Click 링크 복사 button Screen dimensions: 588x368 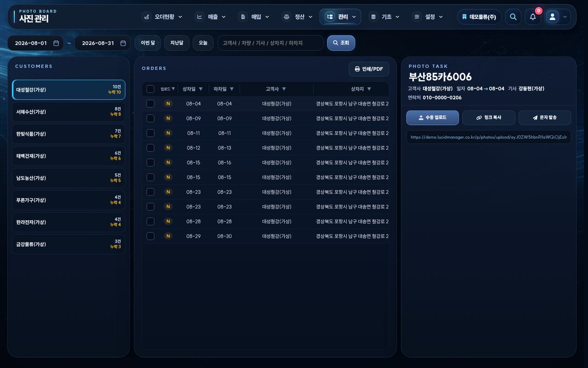489,118
